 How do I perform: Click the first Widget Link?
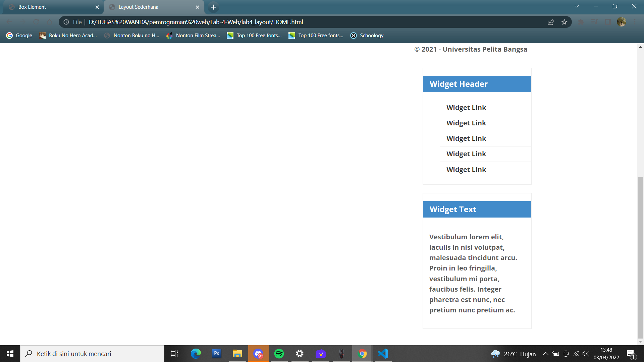pos(466,108)
